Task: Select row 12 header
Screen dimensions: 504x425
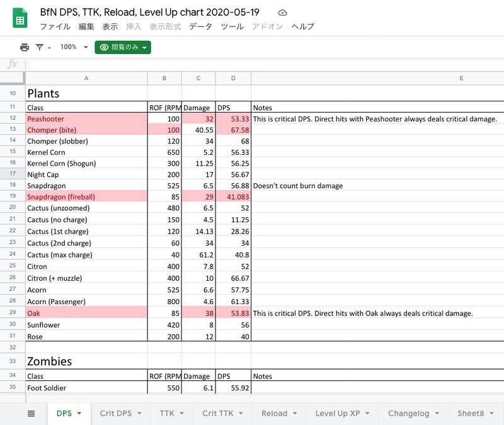Action: [x=13, y=118]
